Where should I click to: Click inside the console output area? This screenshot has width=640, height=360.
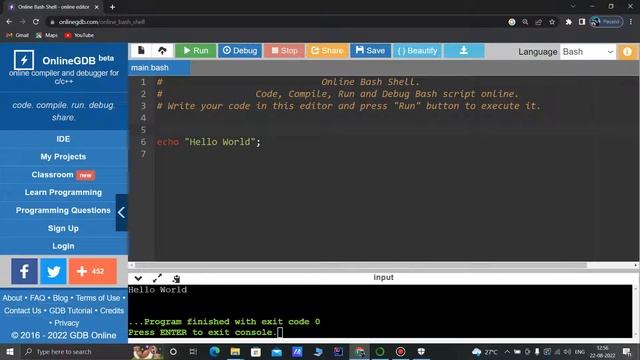[380, 311]
